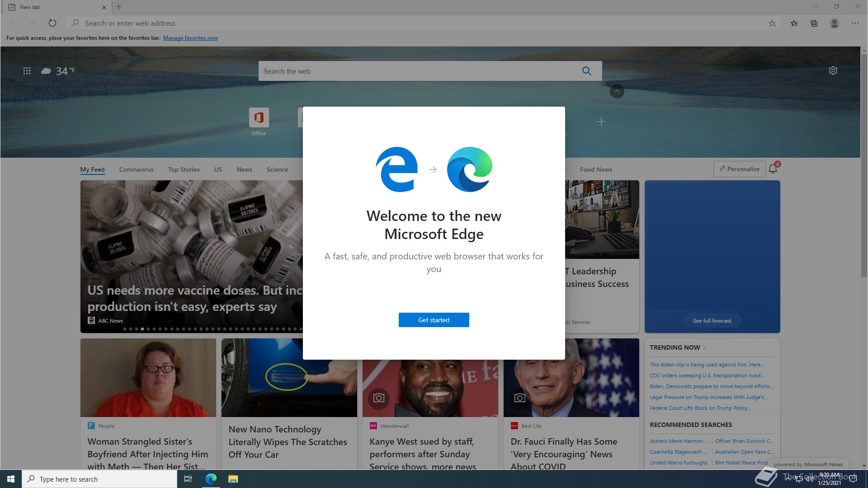Open Kanye West sued article
Image resolution: width=868 pixels, height=488 pixels.
coord(422,454)
